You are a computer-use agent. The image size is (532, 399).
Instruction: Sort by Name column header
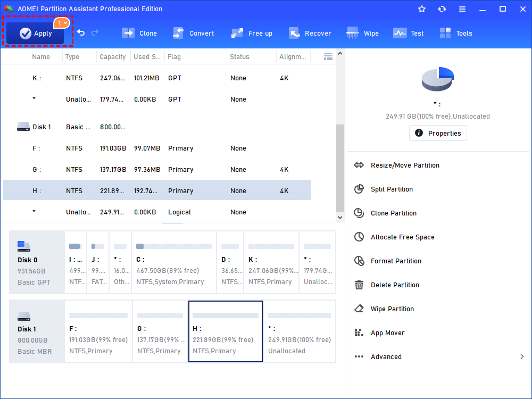pos(41,57)
